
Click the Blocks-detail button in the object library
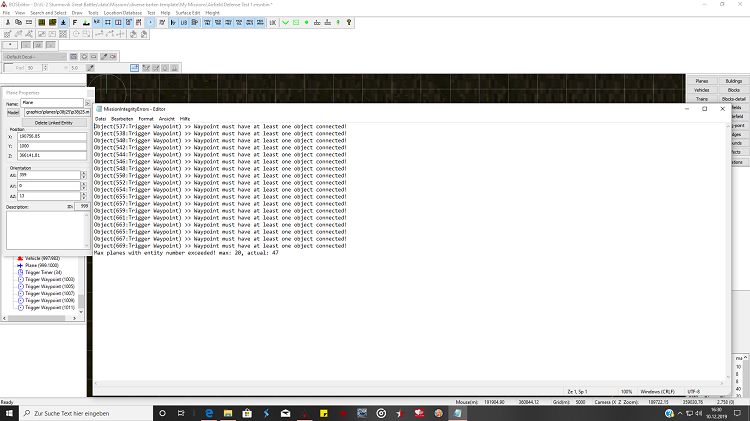click(733, 99)
